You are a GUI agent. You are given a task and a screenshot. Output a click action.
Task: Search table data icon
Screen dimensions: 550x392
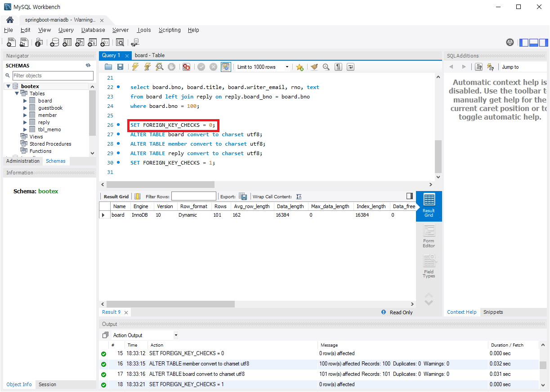pyautogui.click(x=120, y=42)
